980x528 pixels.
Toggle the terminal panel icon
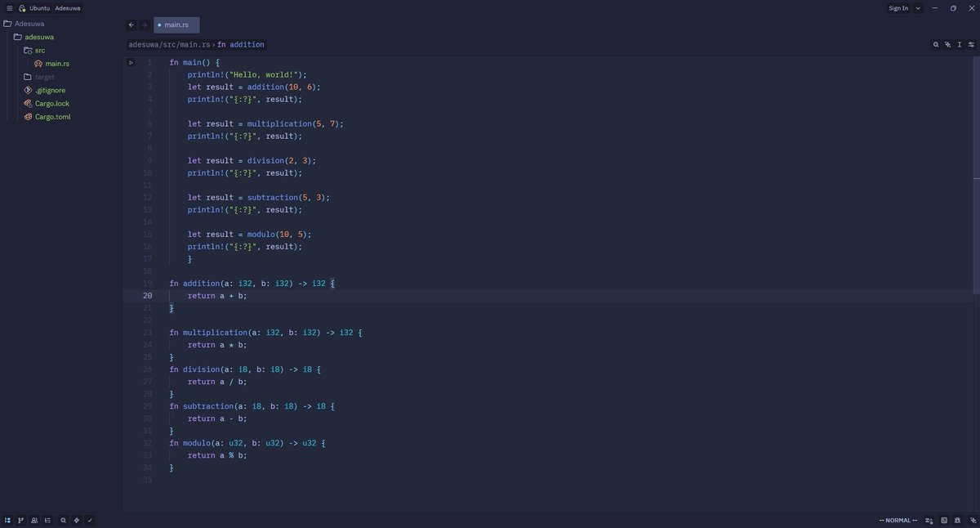coord(944,520)
